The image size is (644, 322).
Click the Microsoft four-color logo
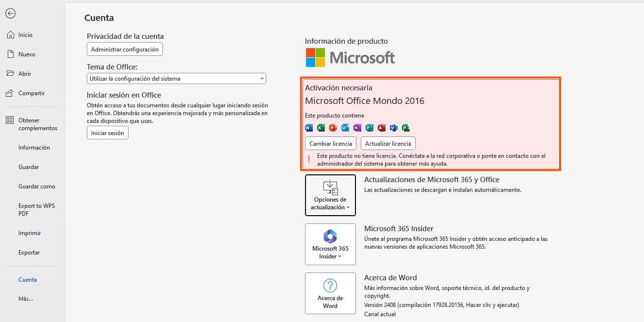pyautogui.click(x=315, y=57)
